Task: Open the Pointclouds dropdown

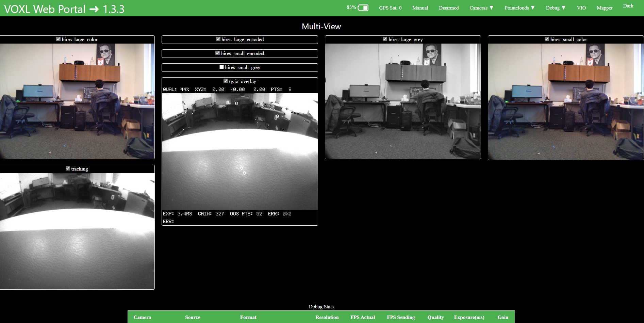Action: 519,8
